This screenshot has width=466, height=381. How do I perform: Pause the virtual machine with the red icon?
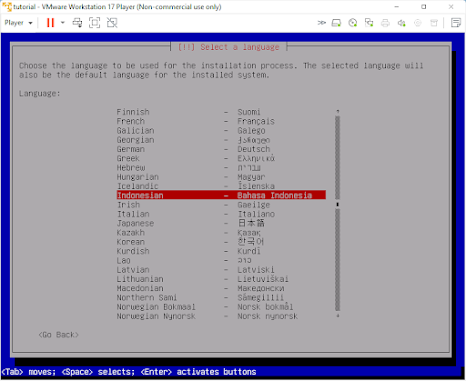(50, 23)
